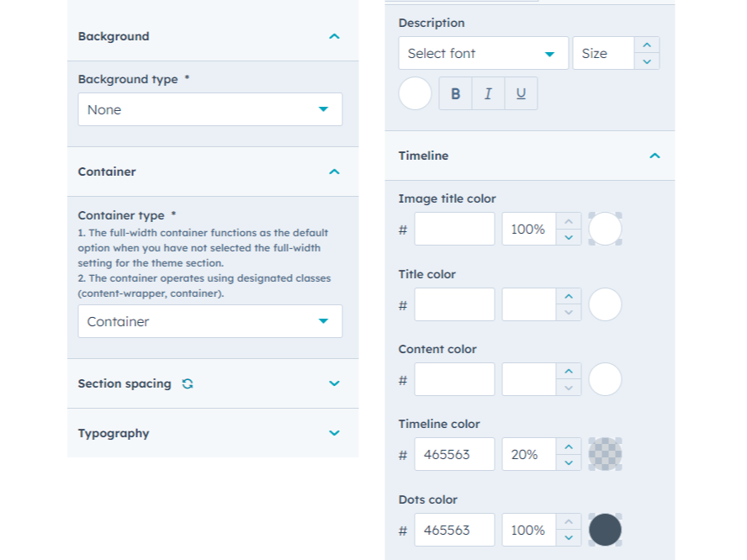This screenshot has width=747, height=560.
Task: Toggle Underline formatting for Description
Action: [x=521, y=94]
